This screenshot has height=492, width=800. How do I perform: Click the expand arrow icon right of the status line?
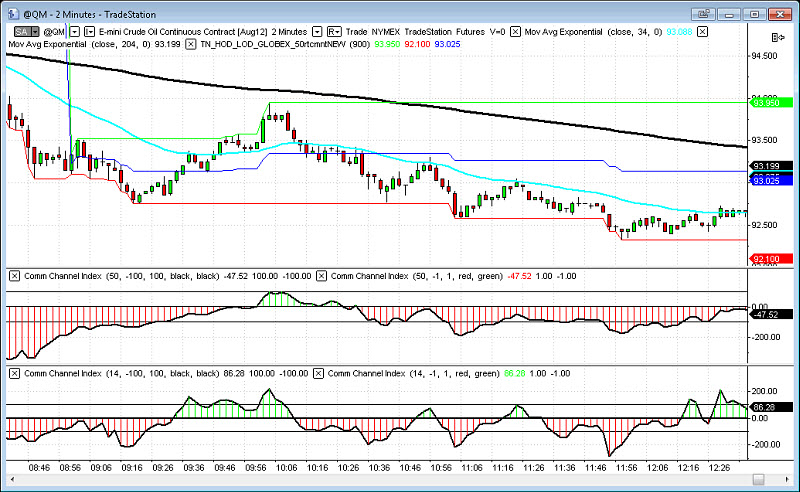click(778, 37)
